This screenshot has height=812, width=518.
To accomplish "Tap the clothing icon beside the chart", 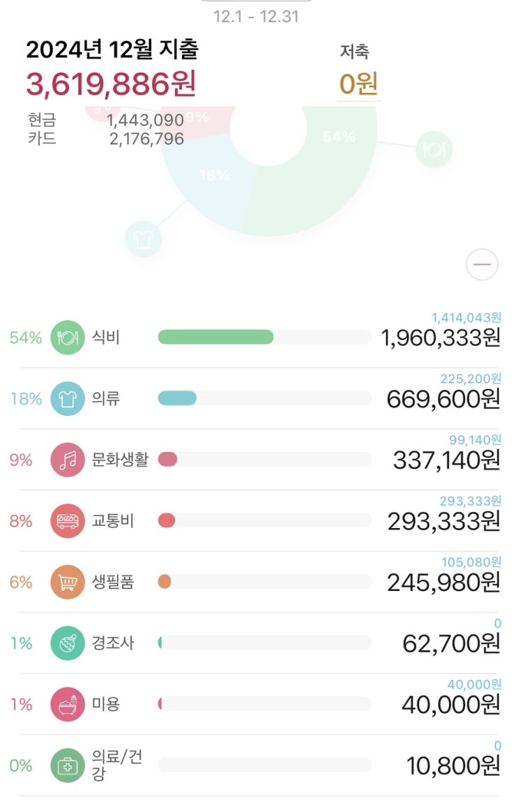I will coord(143,240).
